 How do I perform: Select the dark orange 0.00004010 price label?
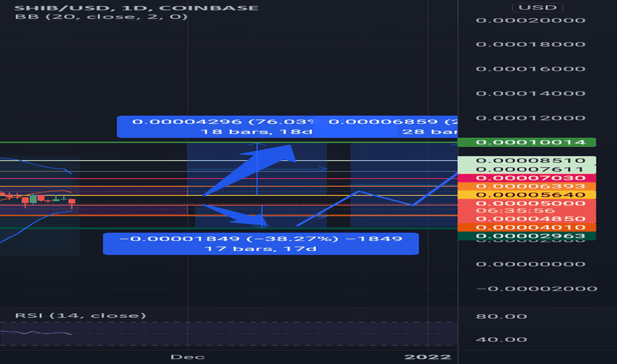click(x=527, y=228)
